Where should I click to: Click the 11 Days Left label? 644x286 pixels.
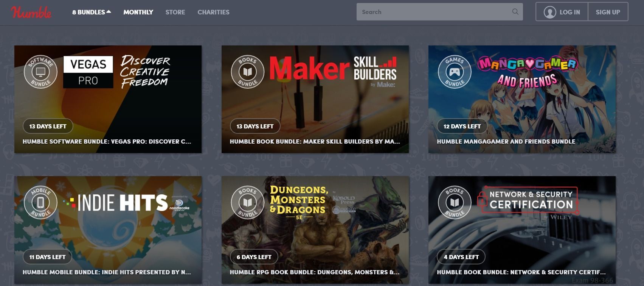(47, 257)
